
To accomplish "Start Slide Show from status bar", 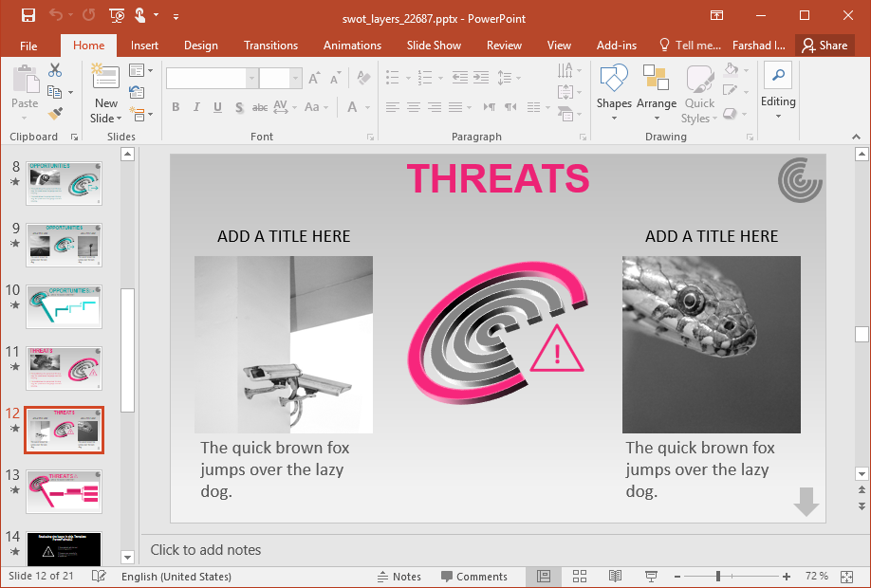I will click(x=651, y=577).
